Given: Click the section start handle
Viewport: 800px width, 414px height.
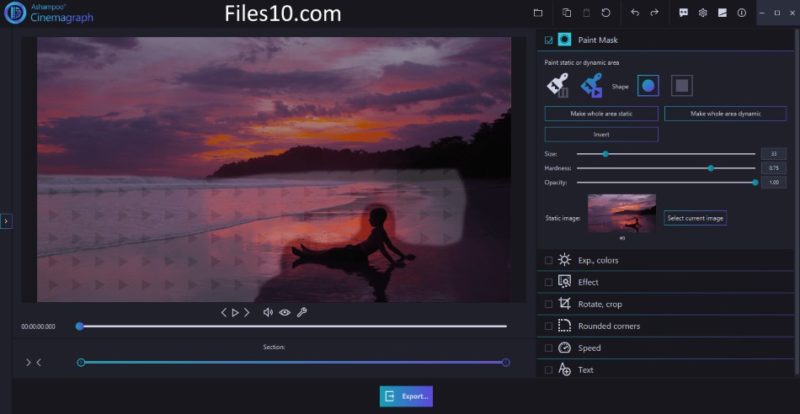Looking at the screenshot, I should pos(81,362).
